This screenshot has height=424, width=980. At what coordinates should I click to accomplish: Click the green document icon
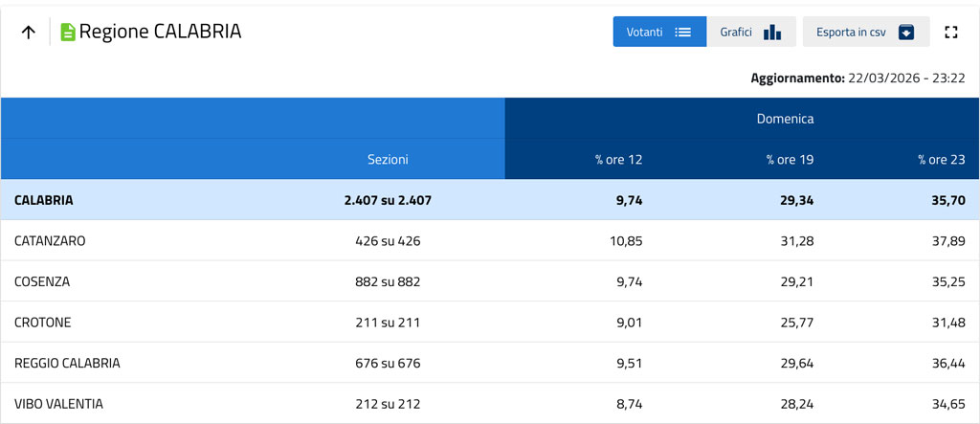68,33
